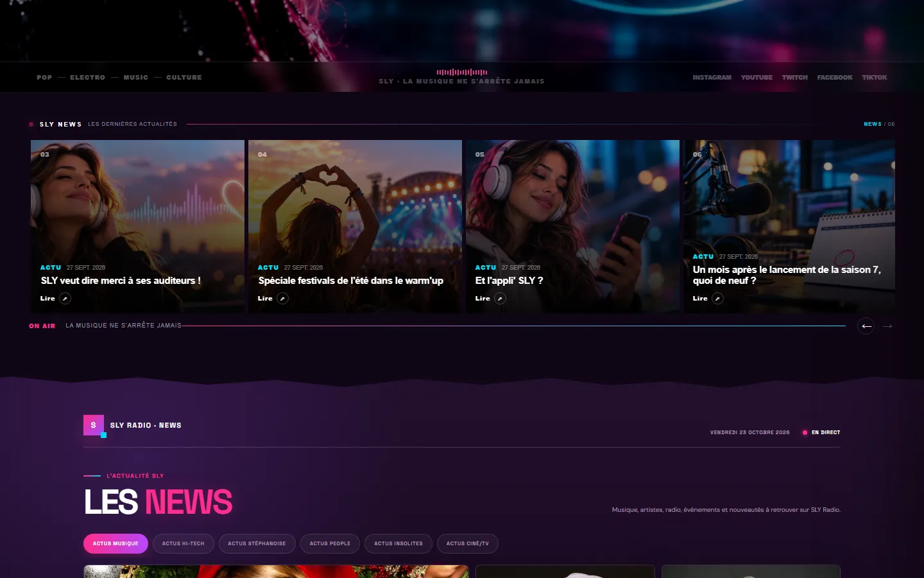Select the Actus Musique filter pill
Screen dimensions: 924x578
click(116, 543)
